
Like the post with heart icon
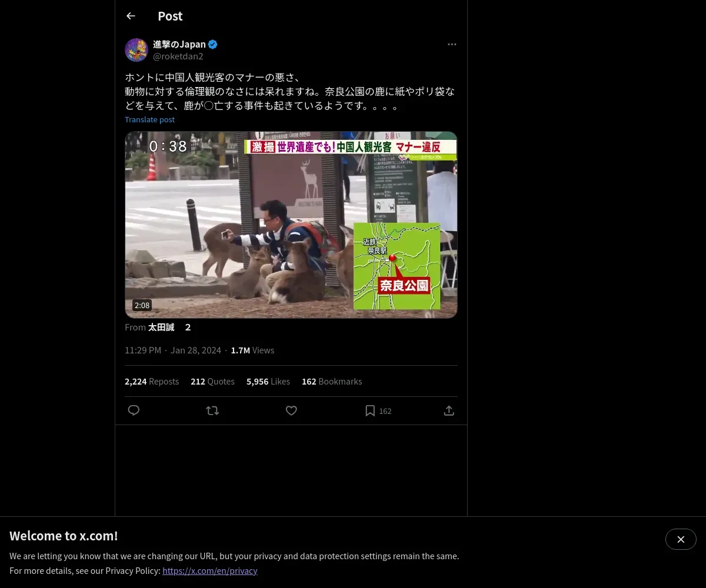(x=291, y=410)
